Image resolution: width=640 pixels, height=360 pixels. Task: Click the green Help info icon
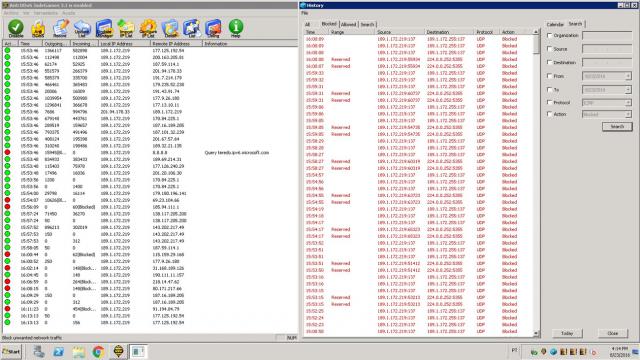pos(236,28)
